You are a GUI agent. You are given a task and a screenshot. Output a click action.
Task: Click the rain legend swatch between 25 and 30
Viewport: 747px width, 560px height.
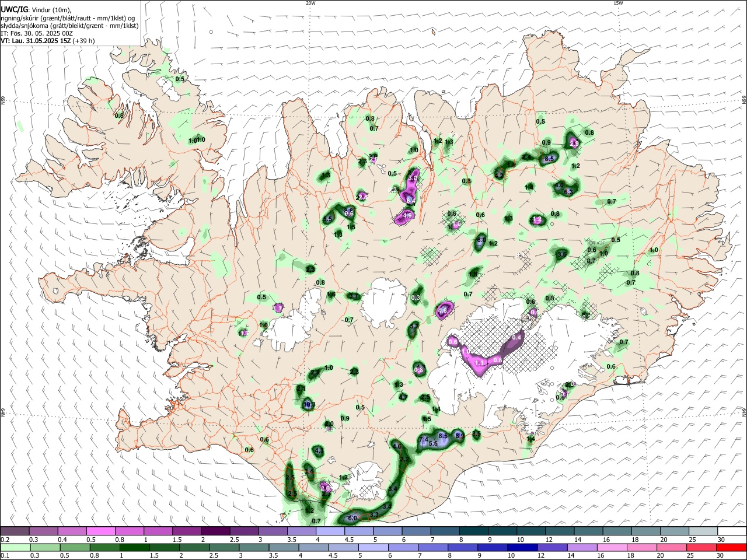(703, 547)
